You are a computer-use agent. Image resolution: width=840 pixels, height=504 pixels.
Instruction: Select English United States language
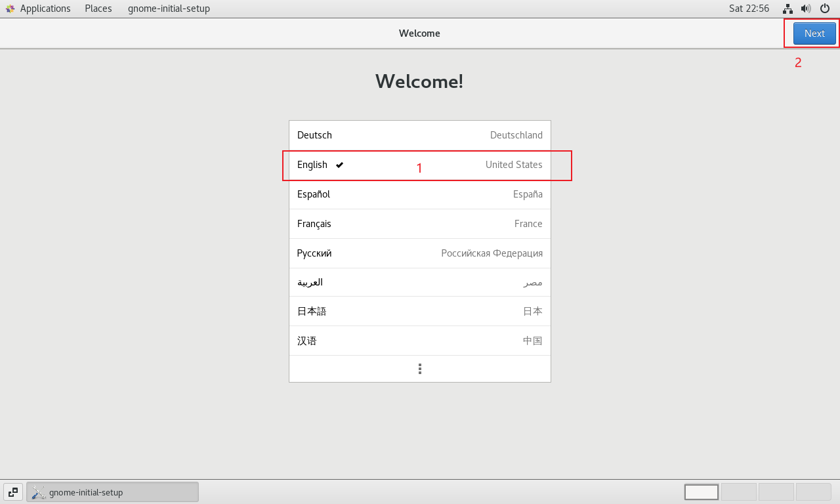[x=419, y=165]
